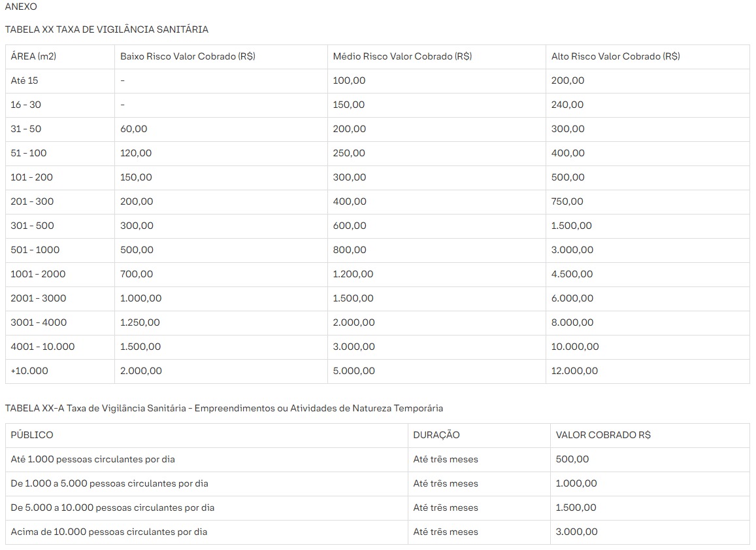
Task: Click the Baixo Risco Valor Cobrado header
Action: (x=188, y=56)
